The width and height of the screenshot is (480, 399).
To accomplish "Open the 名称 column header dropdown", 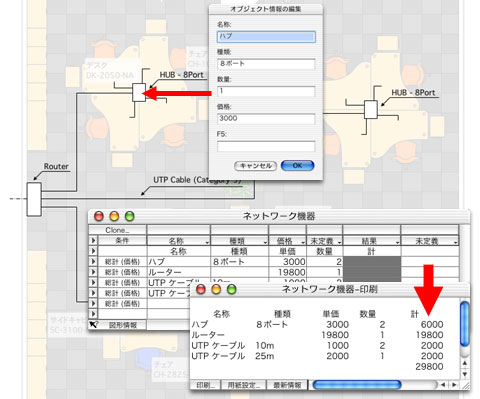I will (207, 242).
